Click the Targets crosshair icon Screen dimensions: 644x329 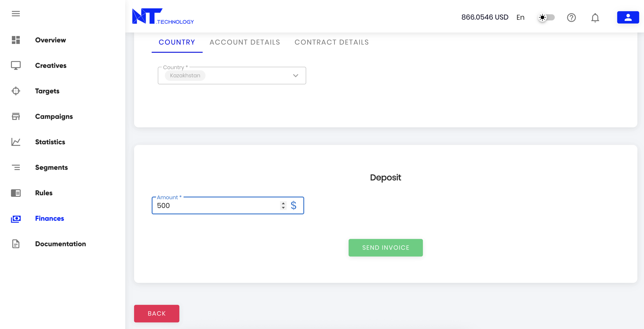(16, 91)
